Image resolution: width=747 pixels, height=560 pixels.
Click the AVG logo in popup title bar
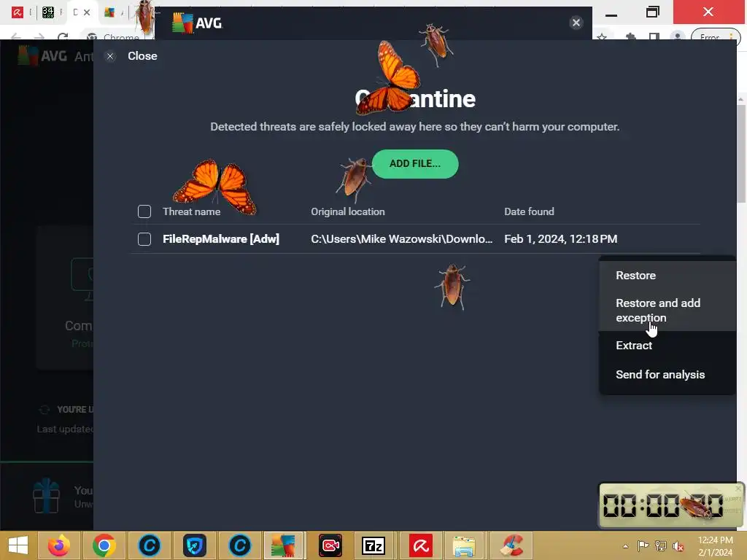pyautogui.click(x=197, y=23)
